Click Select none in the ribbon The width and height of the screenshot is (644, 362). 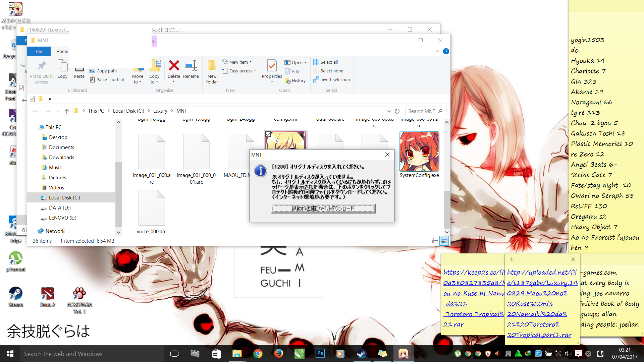click(328, 71)
